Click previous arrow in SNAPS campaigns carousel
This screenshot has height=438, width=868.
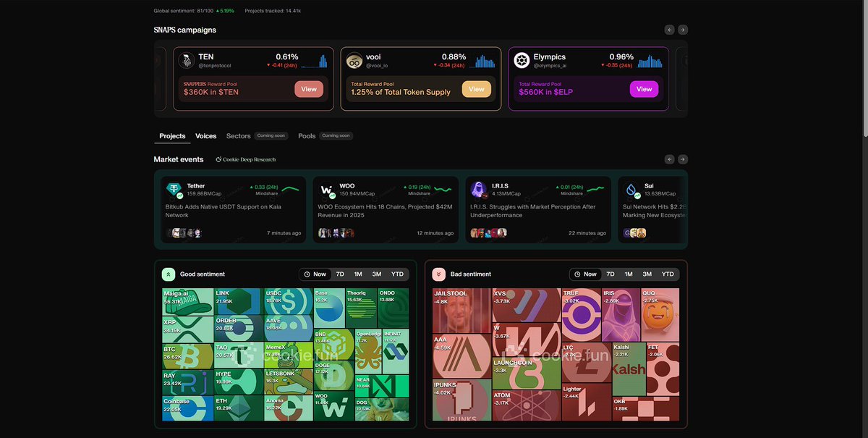tap(670, 30)
